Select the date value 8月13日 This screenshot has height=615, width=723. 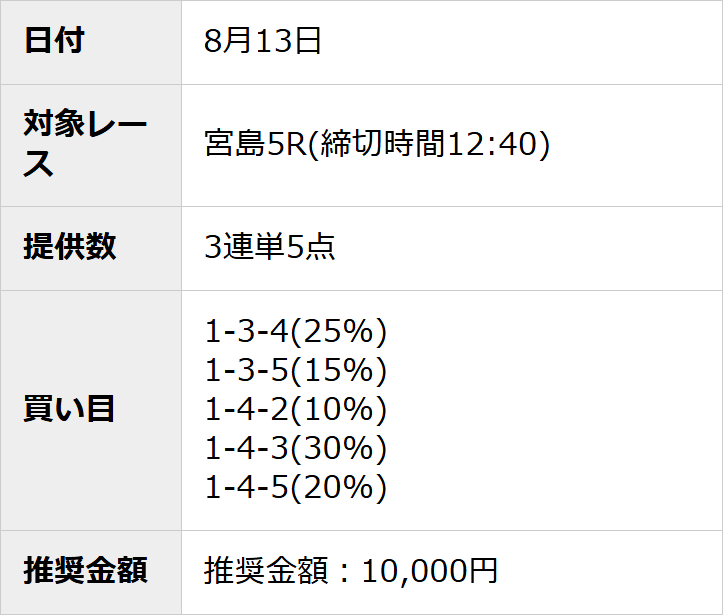click(263, 41)
